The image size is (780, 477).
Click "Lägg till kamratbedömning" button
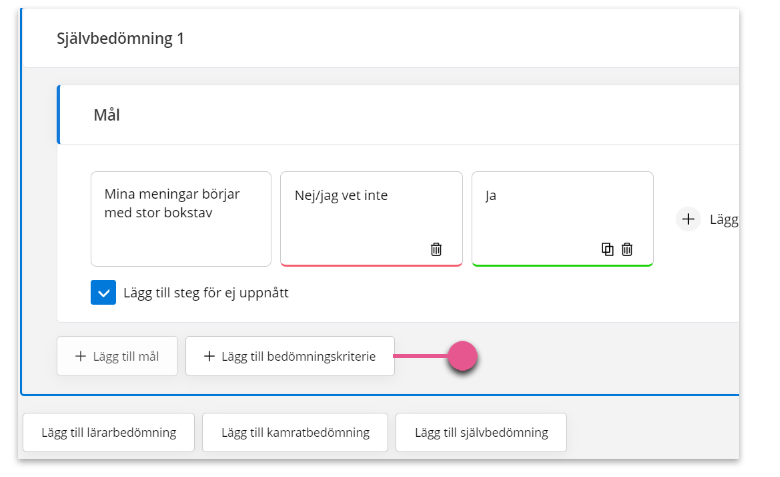295,433
